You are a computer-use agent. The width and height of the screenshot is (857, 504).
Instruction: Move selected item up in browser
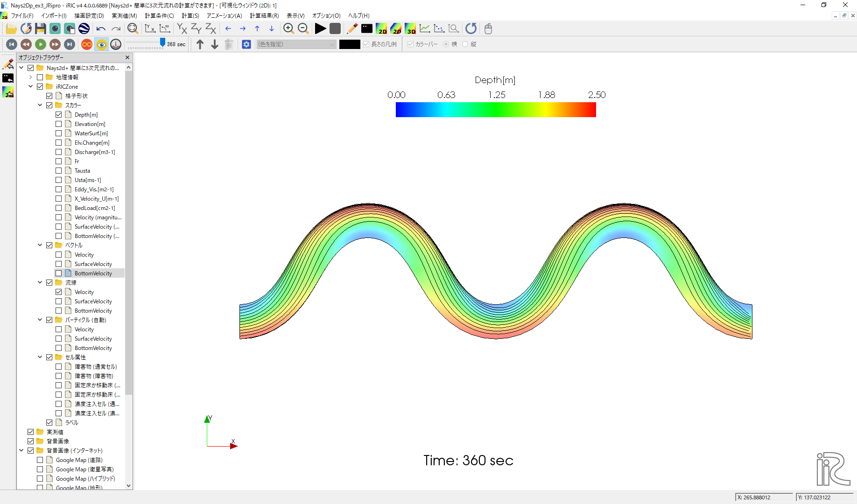(200, 44)
